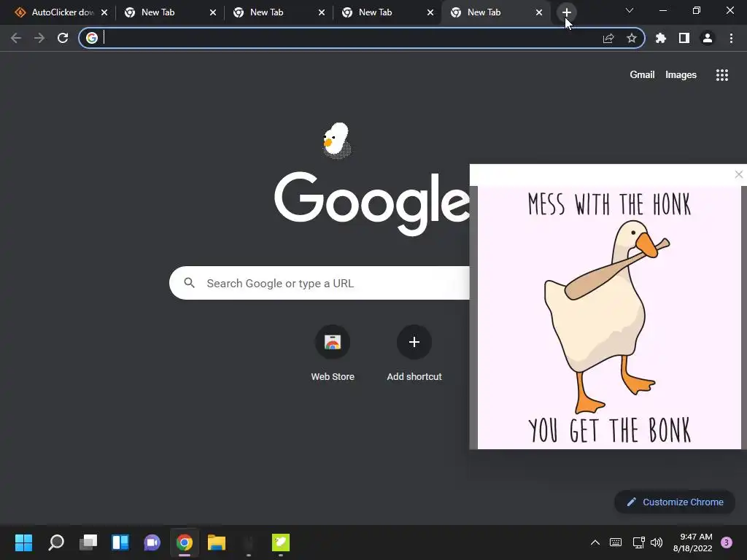Click the Chrome icon on the taskbar
The height and width of the screenshot is (560, 747).
[185, 542]
